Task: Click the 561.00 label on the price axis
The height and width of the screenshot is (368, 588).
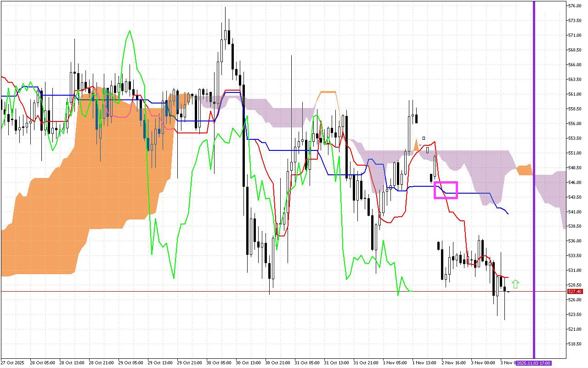Action: (575, 94)
